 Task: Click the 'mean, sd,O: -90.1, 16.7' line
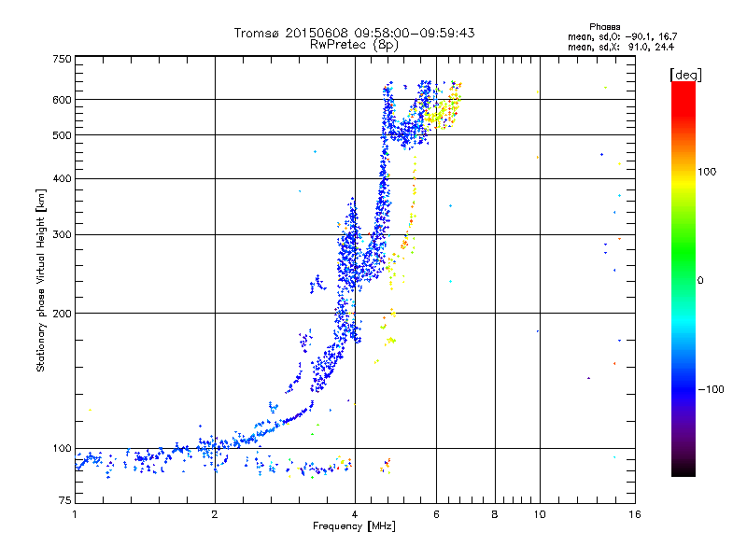click(x=622, y=36)
